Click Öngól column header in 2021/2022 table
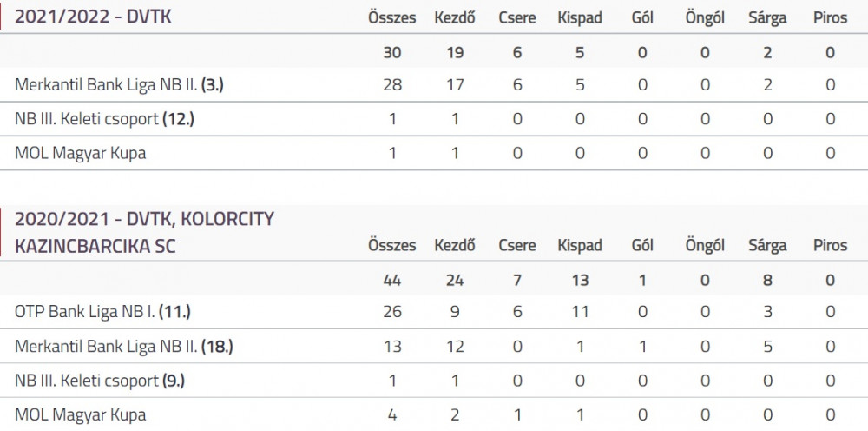 tap(705, 17)
